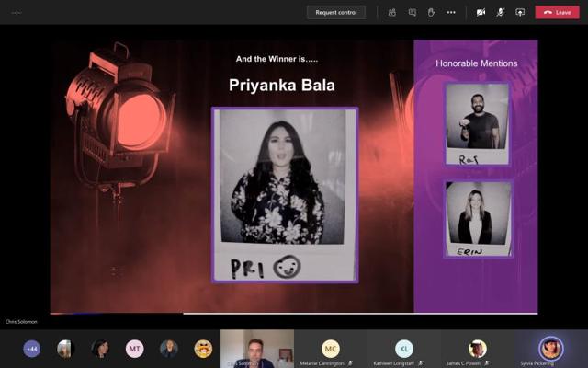Toggle the camera on
The height and width of the screenshot is (368, 588).
[x=481, y=12]
